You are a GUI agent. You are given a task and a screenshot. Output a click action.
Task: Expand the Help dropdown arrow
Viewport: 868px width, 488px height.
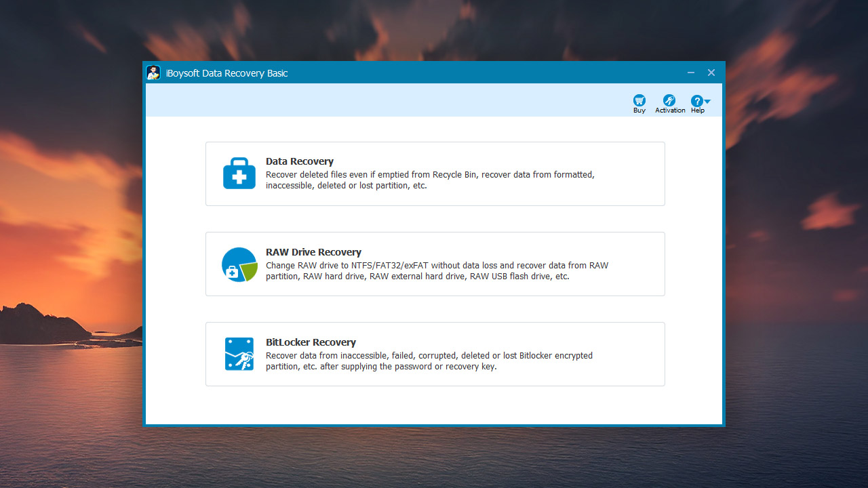coord(707,101)
